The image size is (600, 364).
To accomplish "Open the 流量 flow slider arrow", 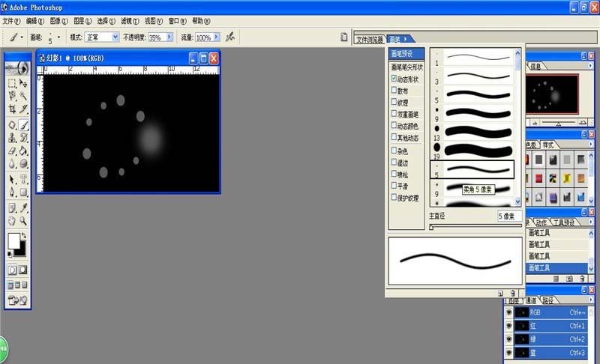I will coord(216,37).
